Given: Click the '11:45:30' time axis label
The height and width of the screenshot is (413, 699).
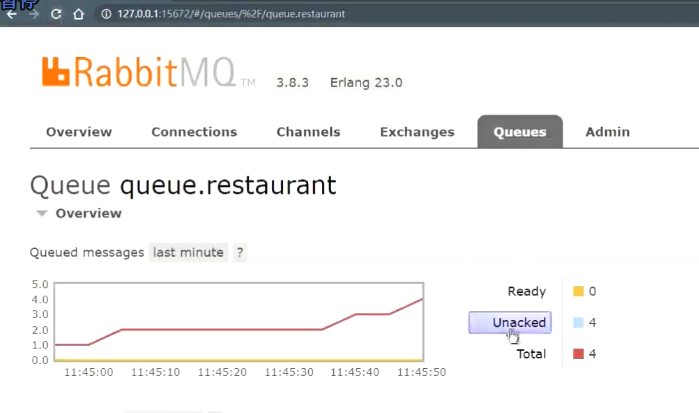Looking at the screenshot, I should click(x=289, y=372).
